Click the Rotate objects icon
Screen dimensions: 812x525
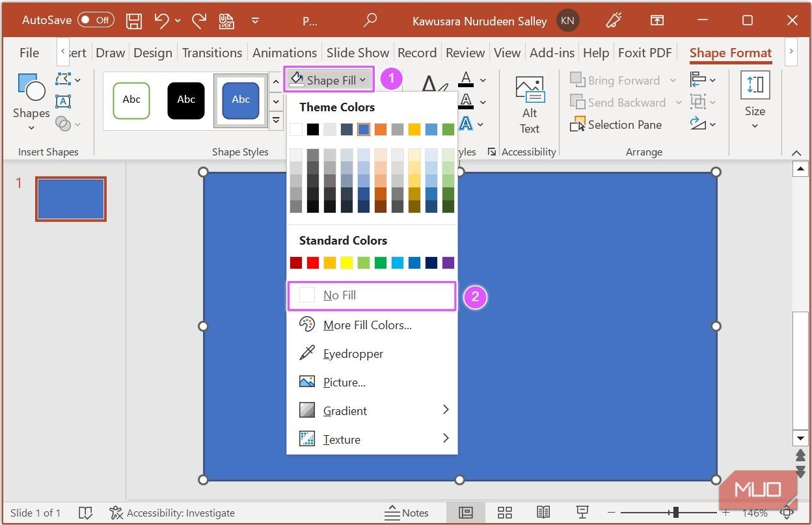[697, 123]
